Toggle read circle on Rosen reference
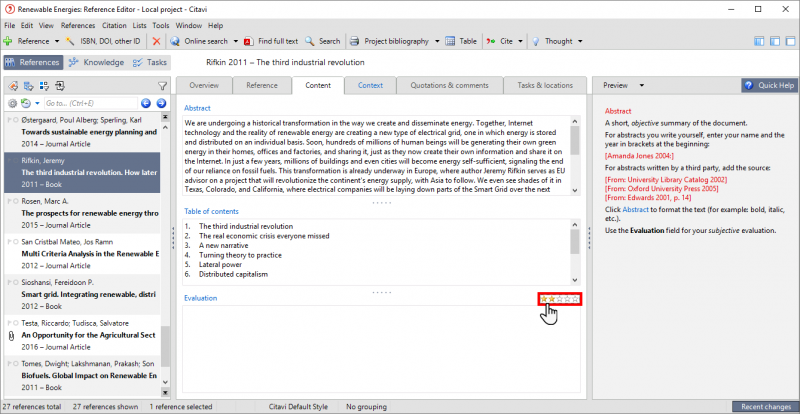The width and height of the screenshot is (800, 414). (x=16, y=201)
